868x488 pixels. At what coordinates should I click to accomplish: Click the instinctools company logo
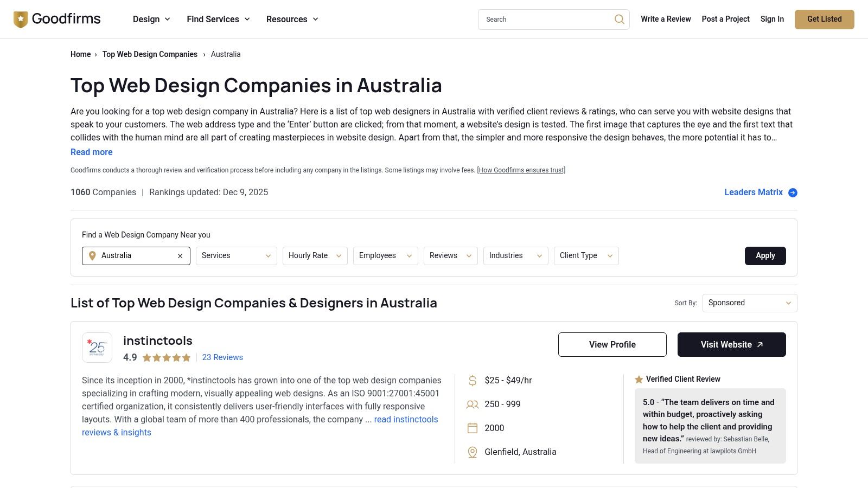pos(97,348)
